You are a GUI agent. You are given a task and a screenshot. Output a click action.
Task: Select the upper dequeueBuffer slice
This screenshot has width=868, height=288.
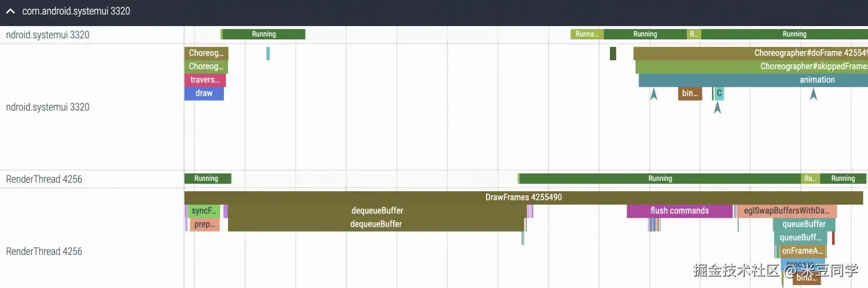pos(377,211)
